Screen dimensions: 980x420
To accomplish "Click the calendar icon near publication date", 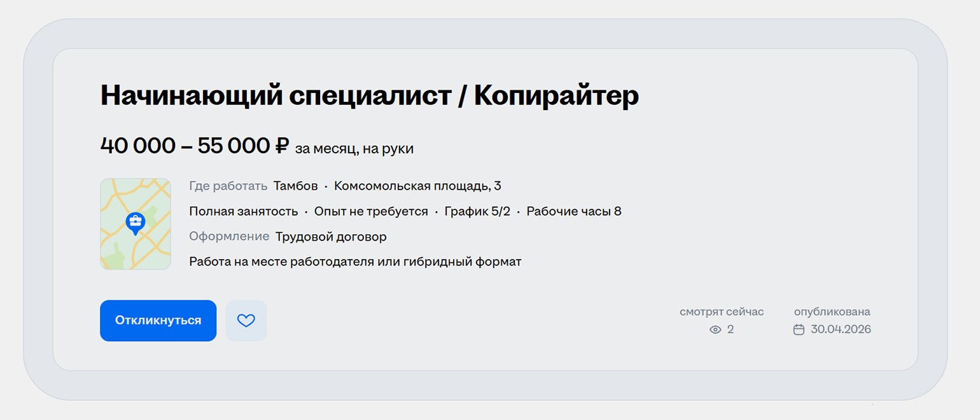I will [799, 330].
